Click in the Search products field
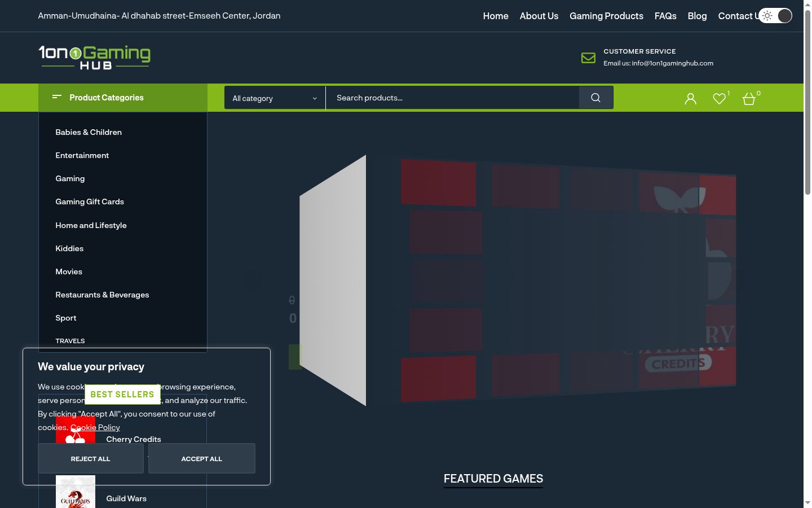Image resolution: width=812 pixels, height=508 pixels. (452, 98)
